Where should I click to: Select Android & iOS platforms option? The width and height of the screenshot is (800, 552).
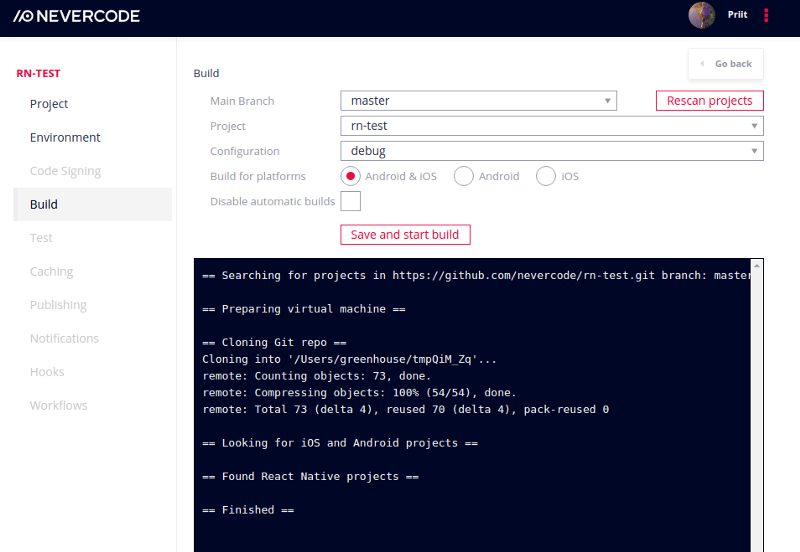351,176
